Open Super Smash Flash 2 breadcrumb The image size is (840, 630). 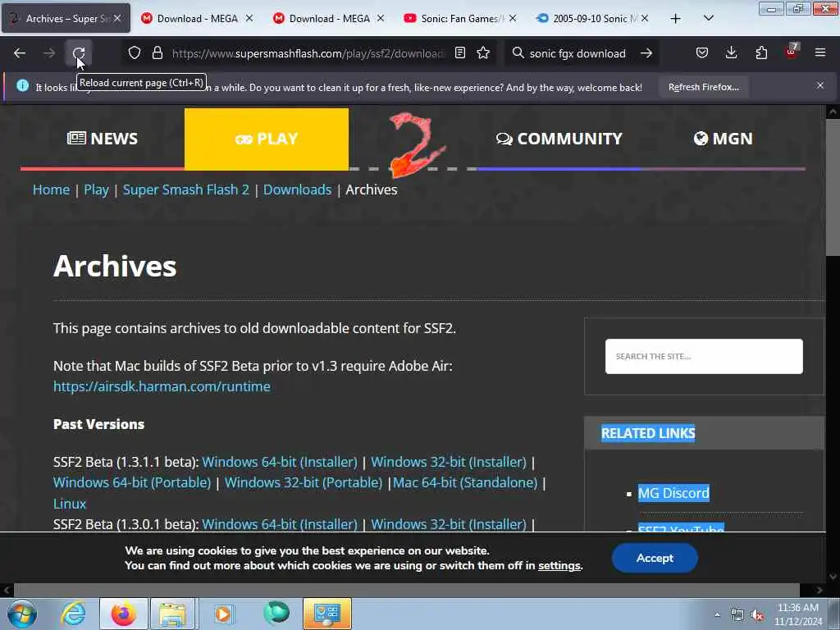point(186,189)
